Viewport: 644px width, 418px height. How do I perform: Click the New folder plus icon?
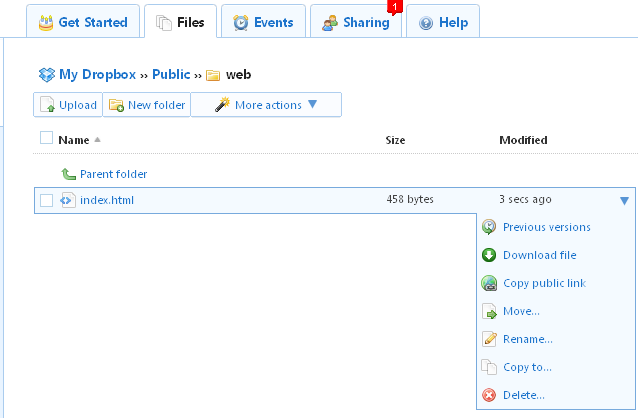[x=116, y=106]
